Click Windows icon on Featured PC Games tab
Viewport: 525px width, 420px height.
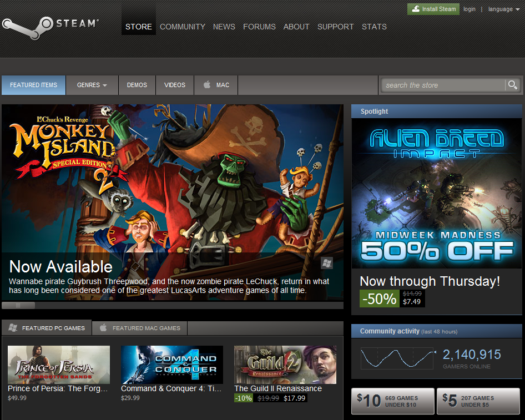[x=13, y=328]
